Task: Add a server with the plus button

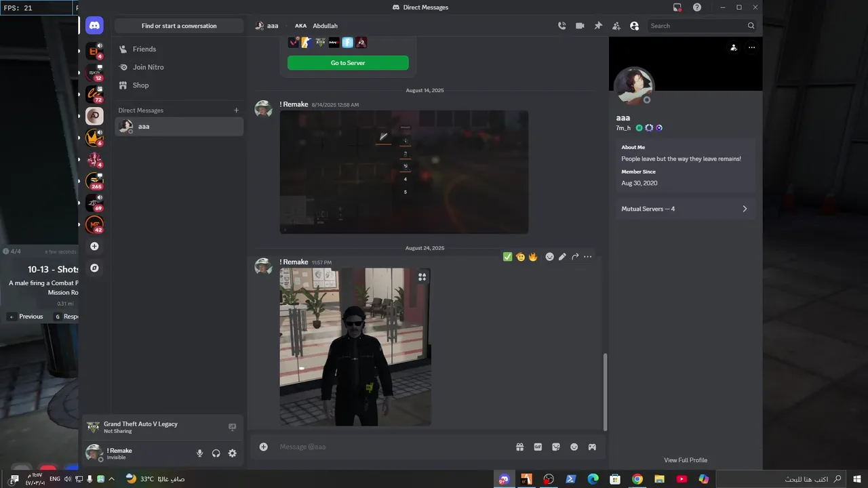Action: [x=94, y=246]
